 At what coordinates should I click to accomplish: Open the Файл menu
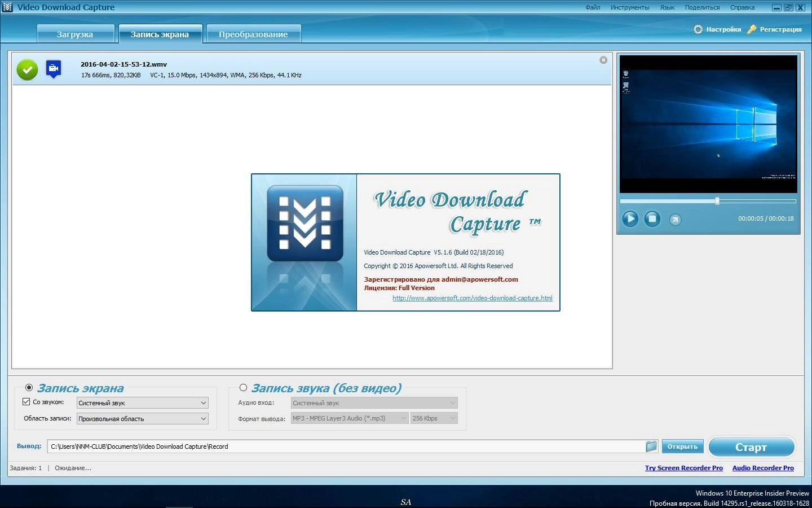coord(593,7)
